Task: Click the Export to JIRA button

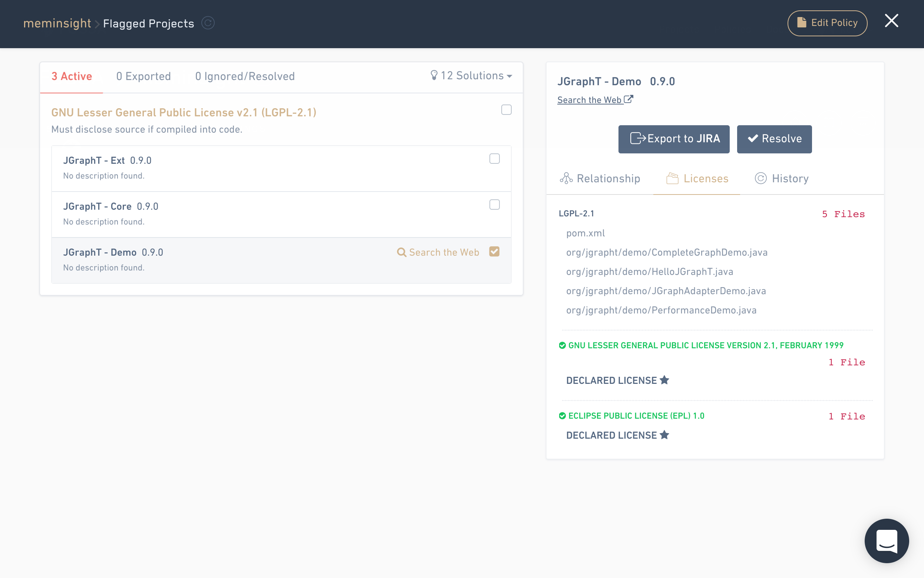Action: [x=674, y=139]
